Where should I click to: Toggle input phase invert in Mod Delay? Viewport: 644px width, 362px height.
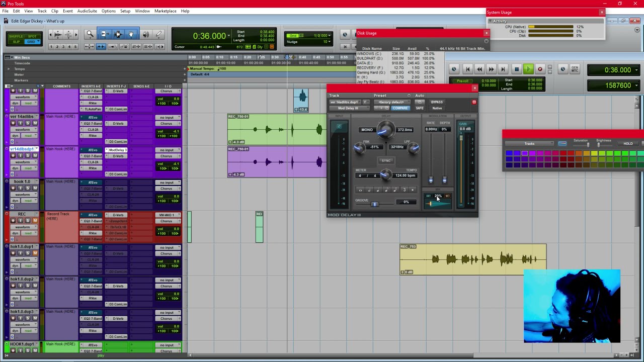pyautogui.click(x=339, y=127)
